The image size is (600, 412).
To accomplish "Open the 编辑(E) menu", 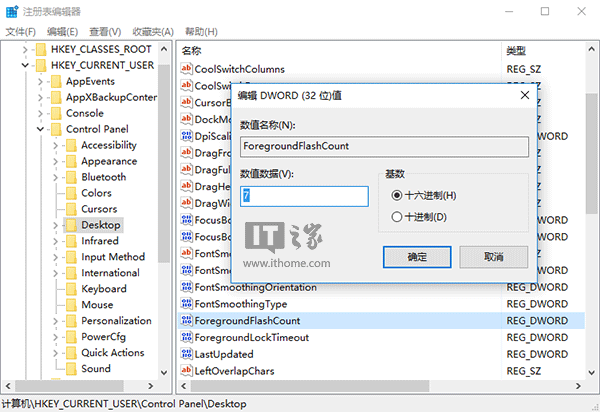I will point(60,31).
